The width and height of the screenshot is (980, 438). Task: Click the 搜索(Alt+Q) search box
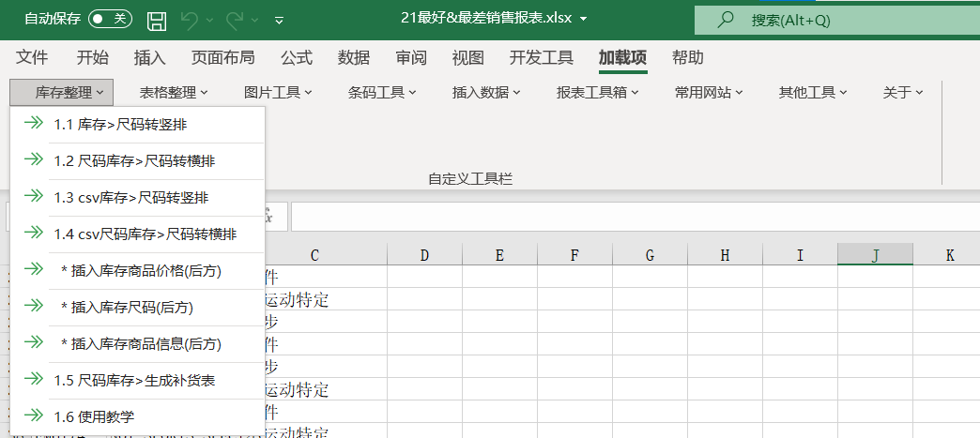[837, 20]
